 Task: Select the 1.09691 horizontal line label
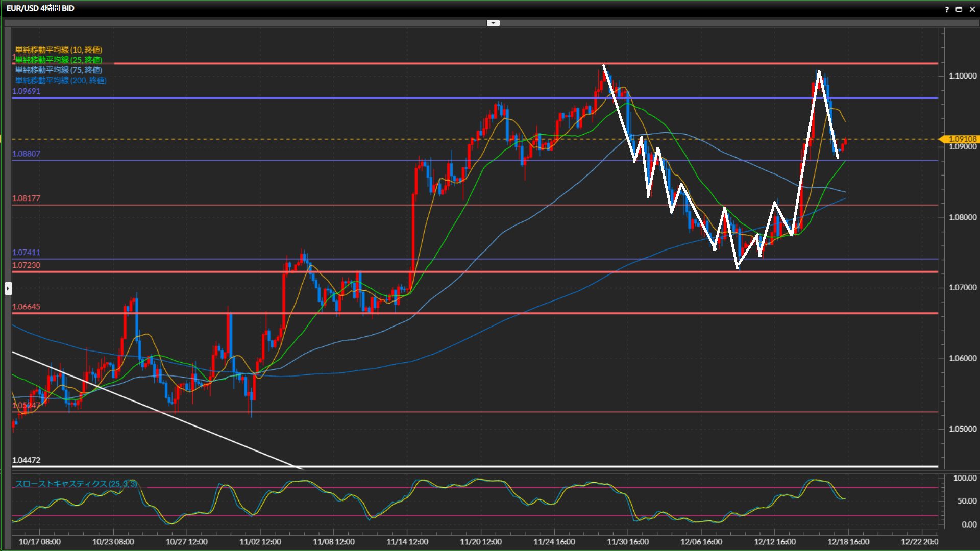click(x=26, y=91)
